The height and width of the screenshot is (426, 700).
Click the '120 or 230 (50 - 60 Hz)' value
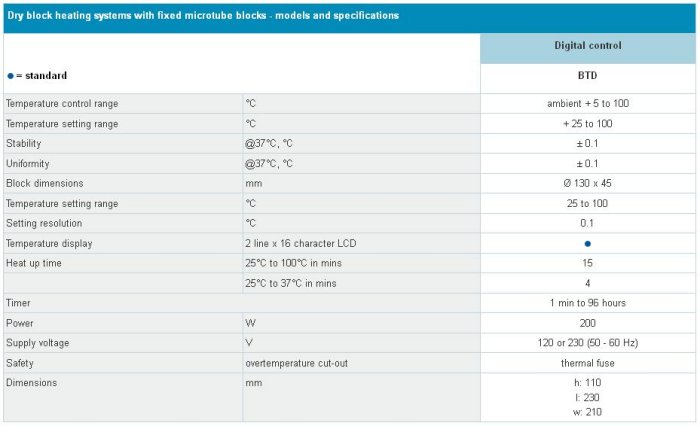[x=588, y=343]
